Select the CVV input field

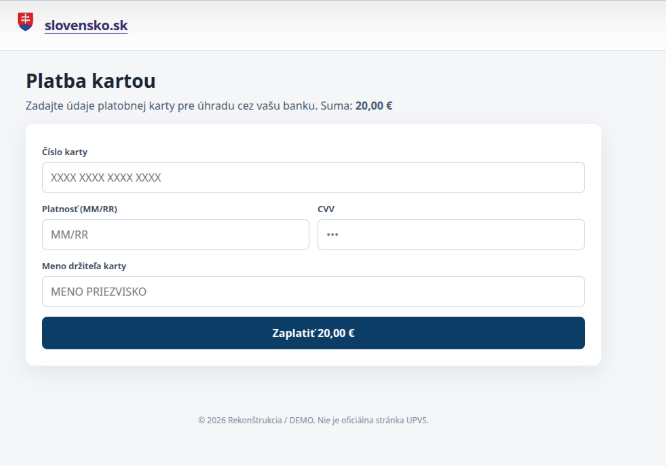451,234
